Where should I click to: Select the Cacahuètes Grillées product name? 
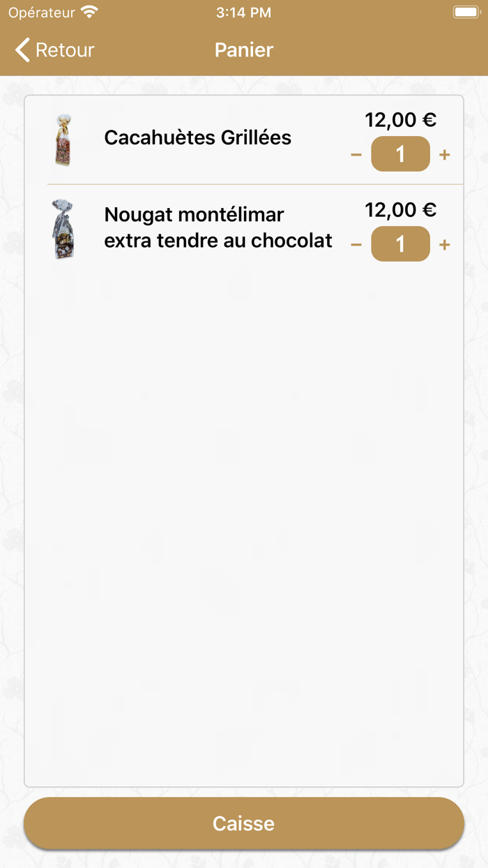point(197,138)
